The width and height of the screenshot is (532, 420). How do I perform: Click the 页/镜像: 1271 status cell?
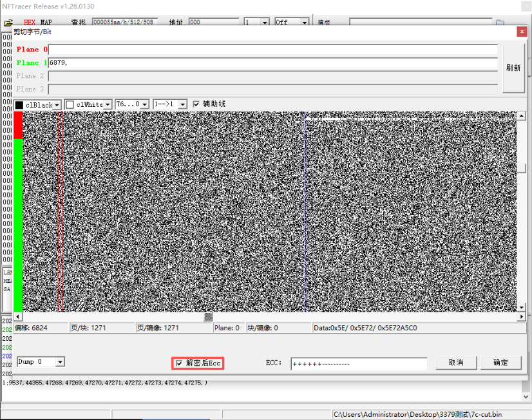174,328
